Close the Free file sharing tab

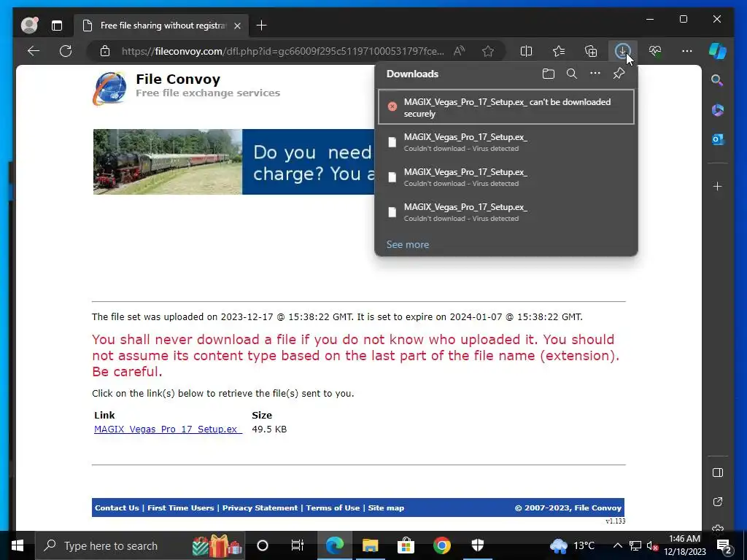(x=238, y=26)
